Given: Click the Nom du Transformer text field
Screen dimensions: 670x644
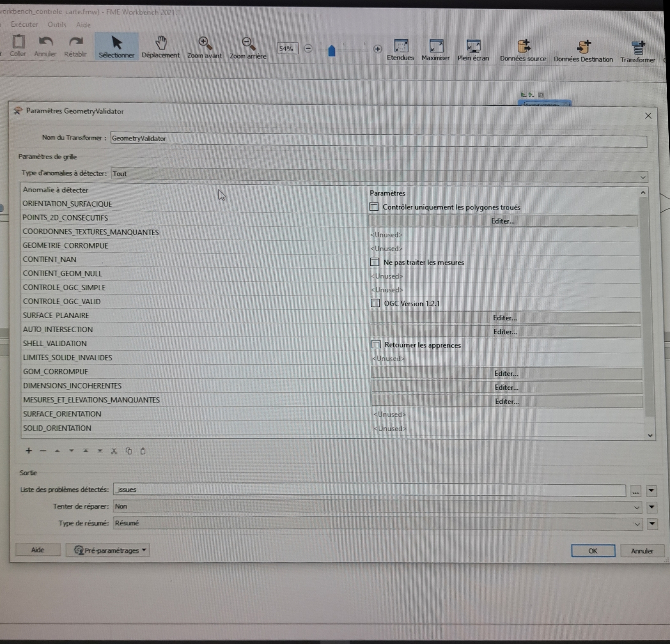Looking at the screenshot, I should tap(379, 140).
